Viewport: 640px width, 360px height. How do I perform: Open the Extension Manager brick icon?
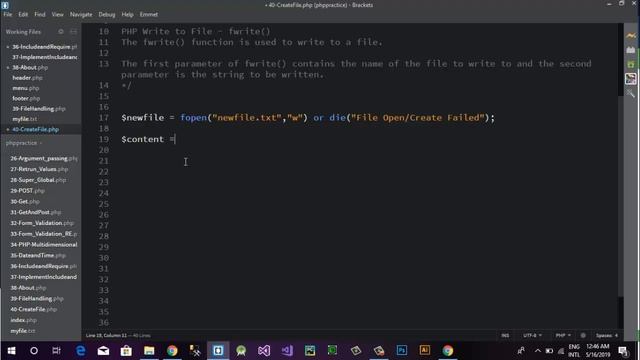point(631,50)
